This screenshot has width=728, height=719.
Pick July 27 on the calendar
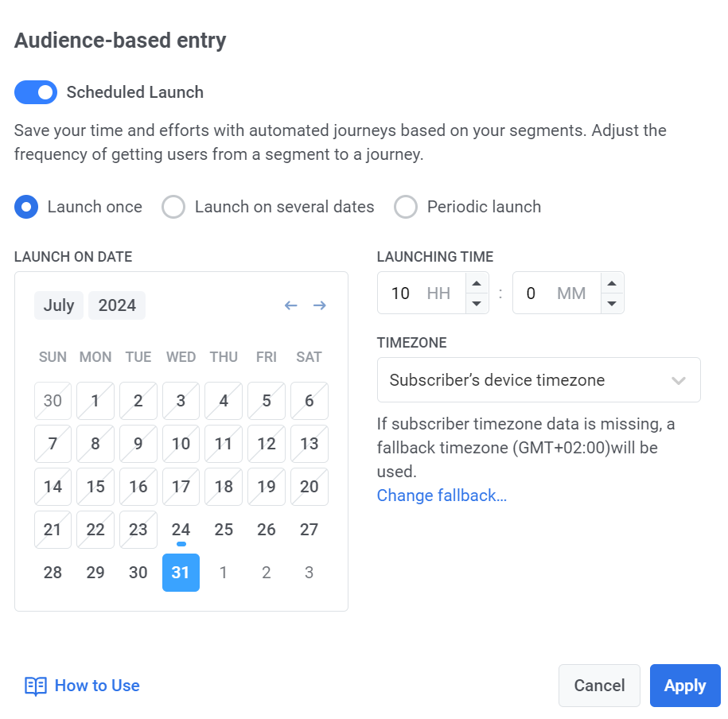(x=309, y=530)
